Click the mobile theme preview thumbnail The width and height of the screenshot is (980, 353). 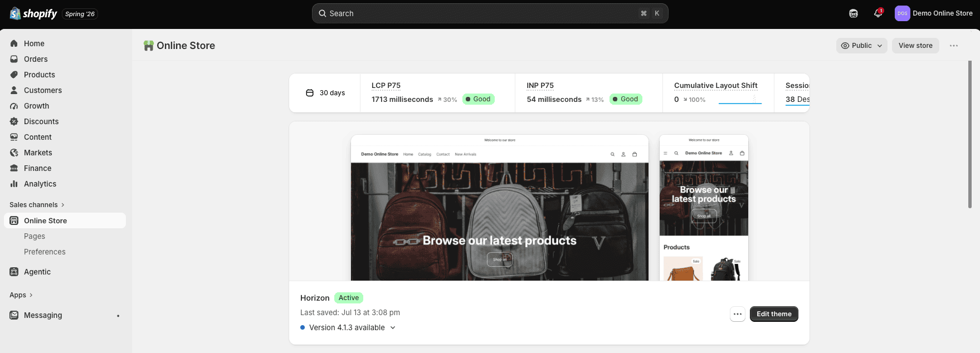pyautogui.click(x=704, y=207)
